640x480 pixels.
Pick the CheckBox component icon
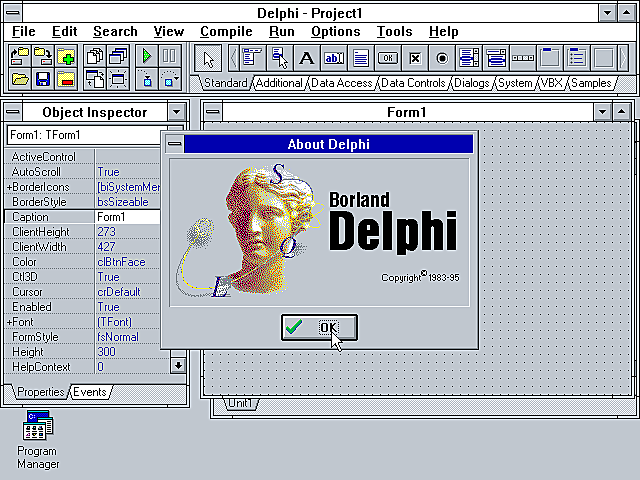pyautogui.click(x=415, y=58)
